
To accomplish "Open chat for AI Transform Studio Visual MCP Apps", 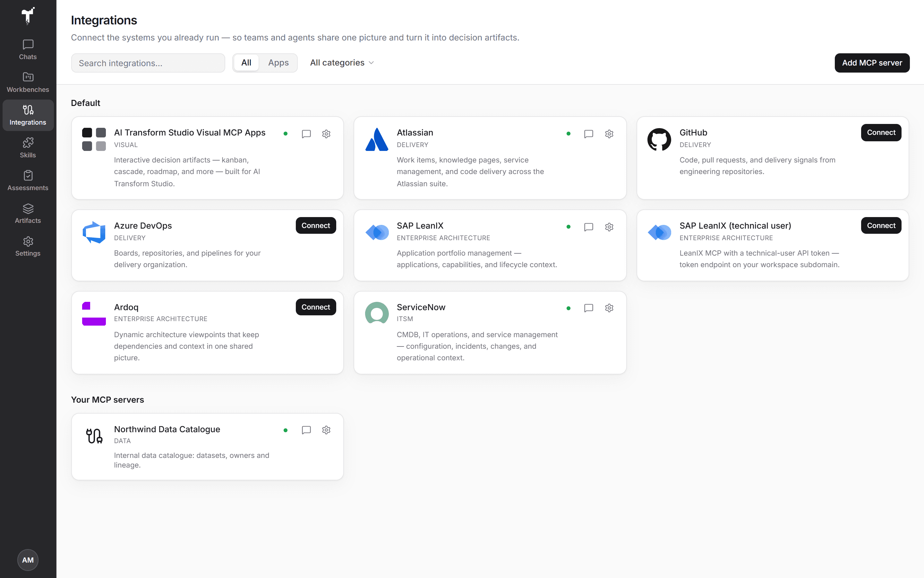I will click(x=306, y=134).
